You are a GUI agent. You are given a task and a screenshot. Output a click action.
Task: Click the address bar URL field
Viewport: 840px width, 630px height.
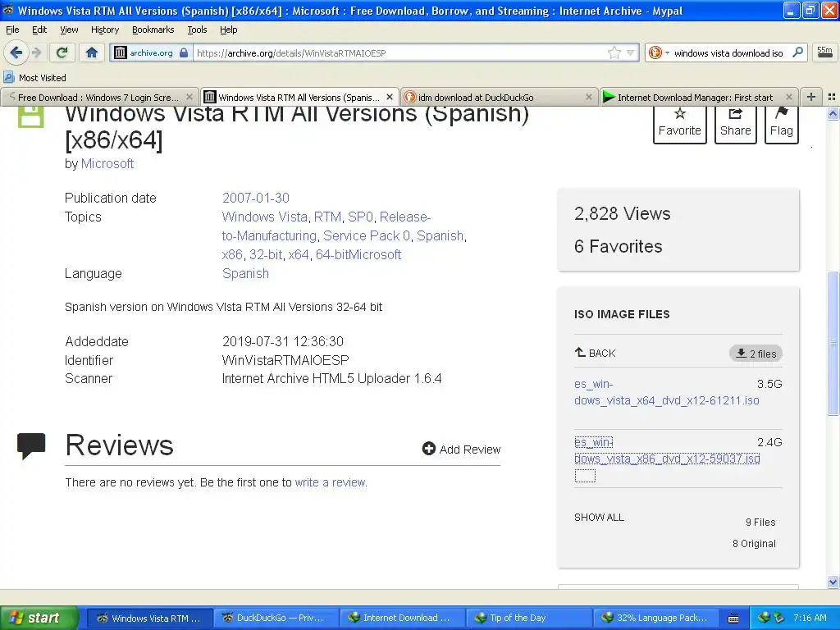pos(399,52)
